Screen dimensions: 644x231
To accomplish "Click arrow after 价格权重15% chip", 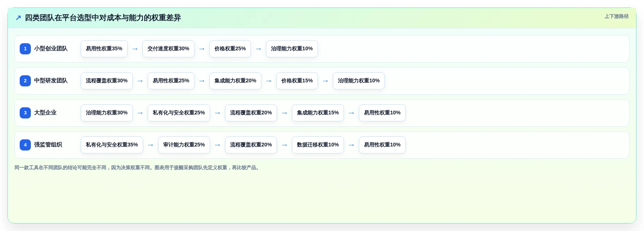I will [325, 81].
